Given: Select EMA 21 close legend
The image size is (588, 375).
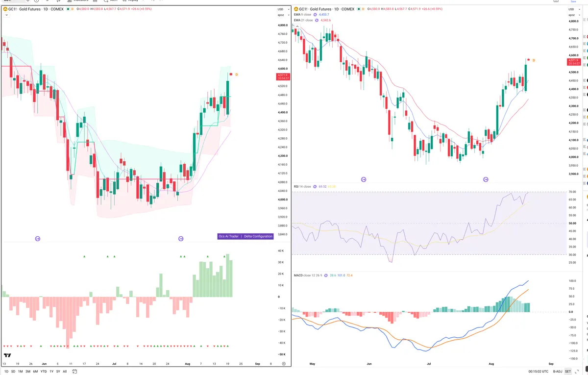Looking at the screenshot, I should click(x=303, y=21).
